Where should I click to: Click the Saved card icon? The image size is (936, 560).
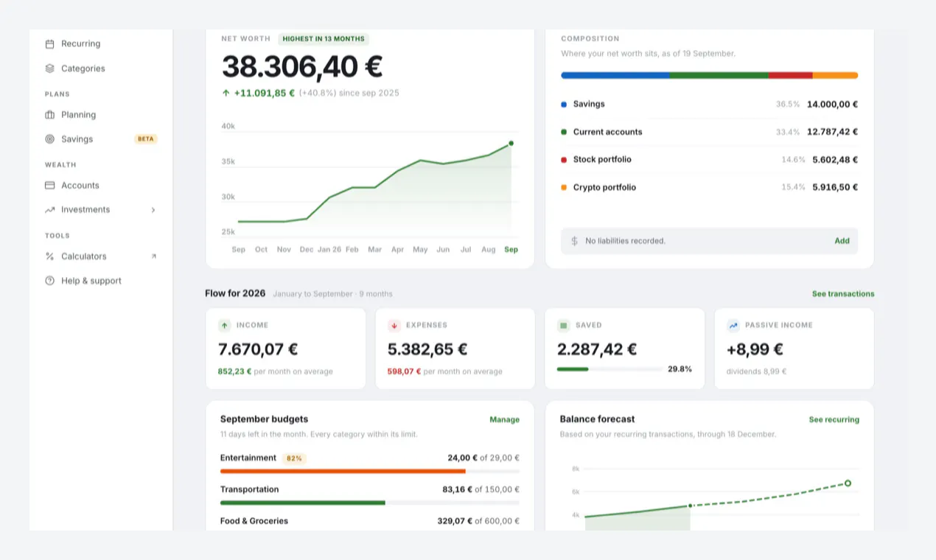[x=564, y=325]
